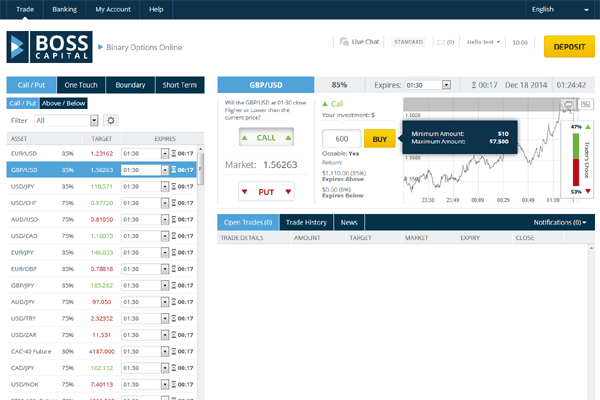Click the chart comment bubble icon
This screenshot has width=600, height=400.
coord(568,103)
